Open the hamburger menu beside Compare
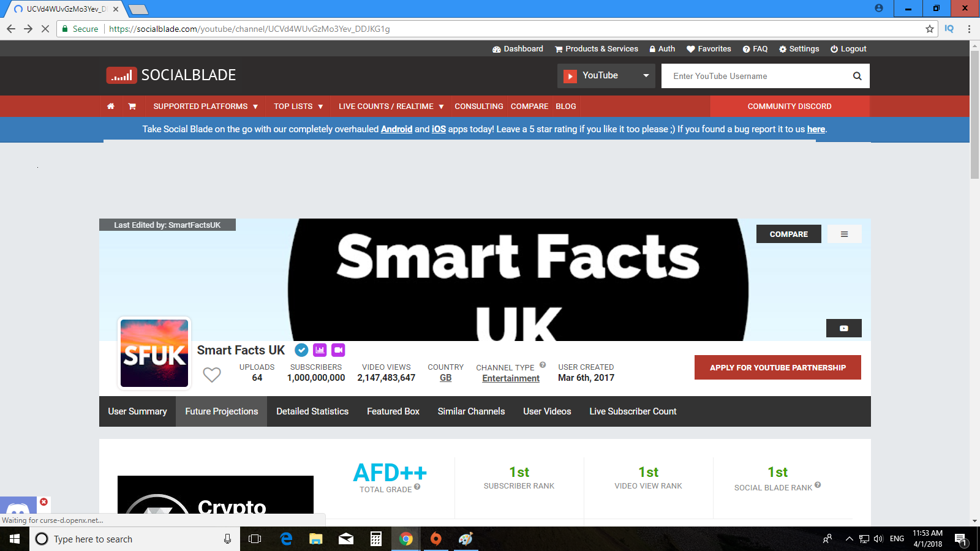The width and height of the screenshot is (980, 551). (844, 234)
